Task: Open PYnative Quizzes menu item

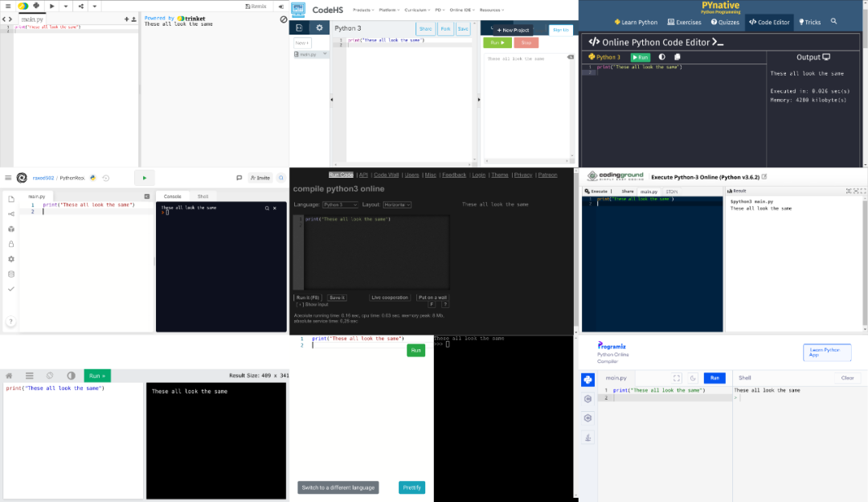Action: pos(725,23)
